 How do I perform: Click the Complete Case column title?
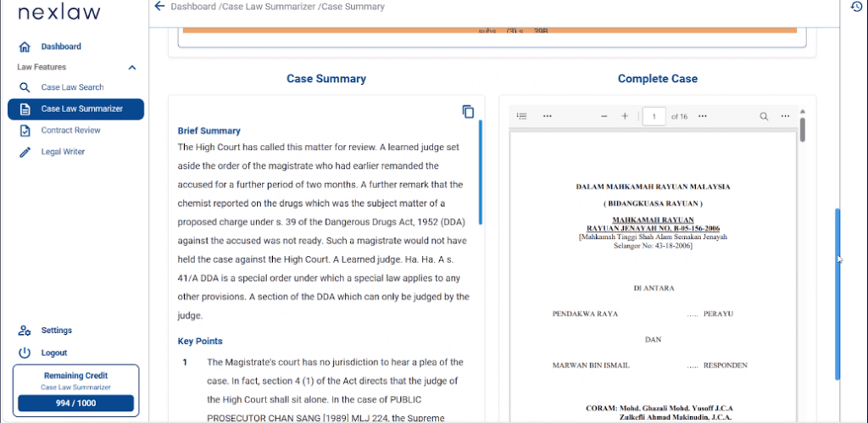coord(658,79)
